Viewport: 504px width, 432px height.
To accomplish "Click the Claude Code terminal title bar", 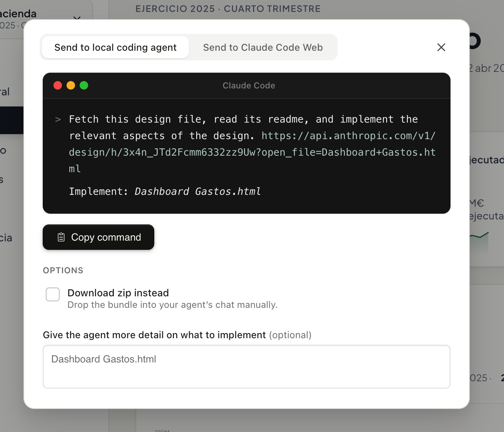I will click(247, 85).
